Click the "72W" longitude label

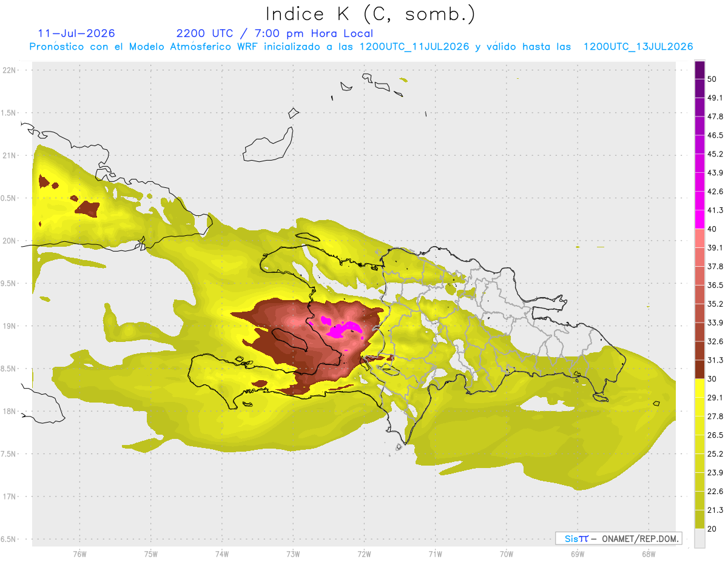click(364, 554)
